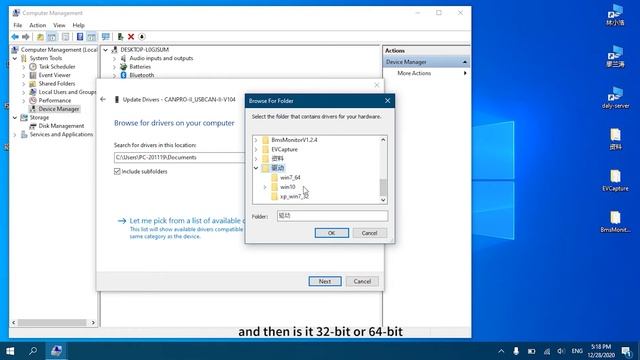
Task: Click the network icon in system tray
Action: point(547,351)
